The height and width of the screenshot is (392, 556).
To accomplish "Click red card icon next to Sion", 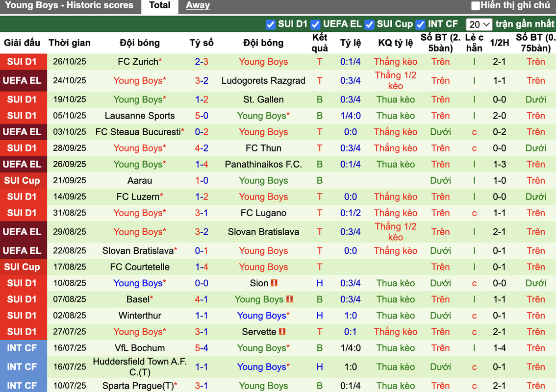I will (274, 283).
